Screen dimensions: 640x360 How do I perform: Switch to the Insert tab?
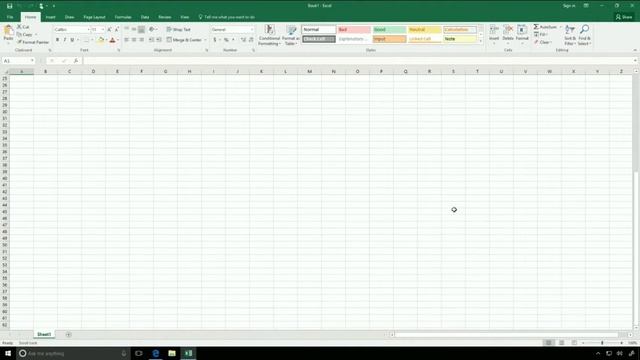click(x=51, y=17)
